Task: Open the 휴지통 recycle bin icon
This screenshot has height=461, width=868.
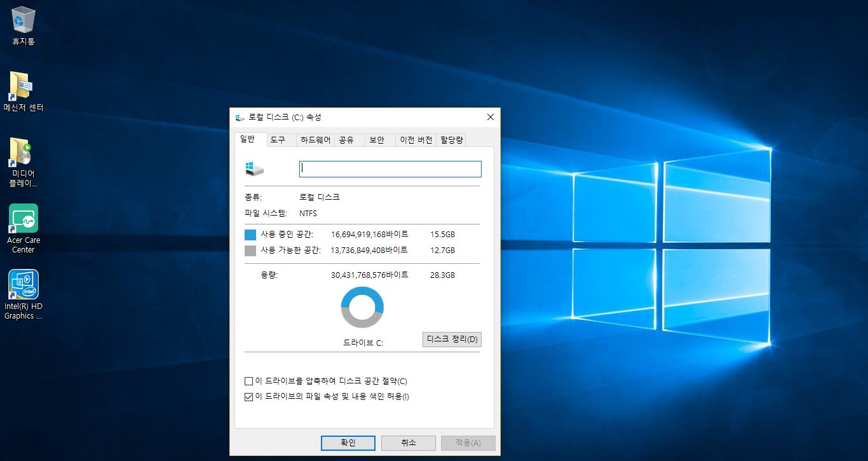Action: click(24, 25)
